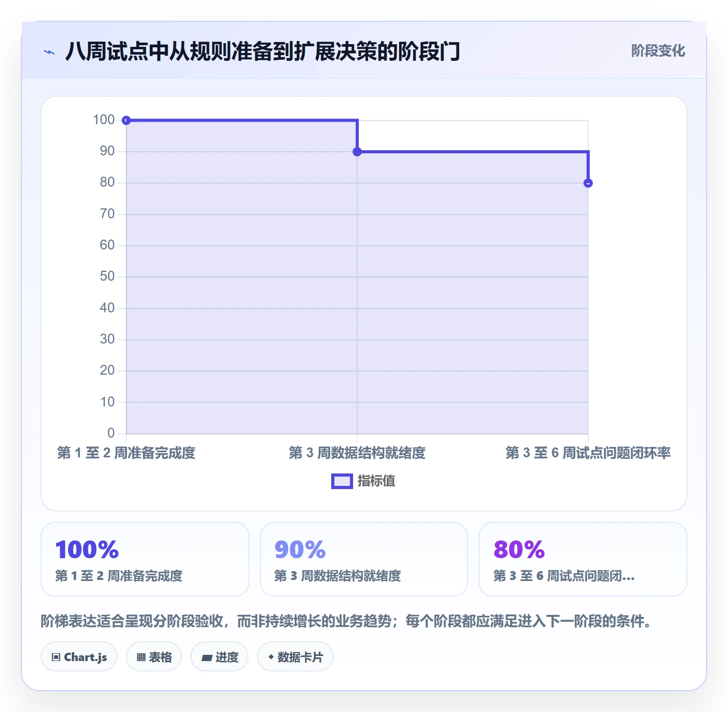Open the 80% 第 3 至 6 周试点问题闭 card
Screen dimensions: 728x712
coord(583,559)
